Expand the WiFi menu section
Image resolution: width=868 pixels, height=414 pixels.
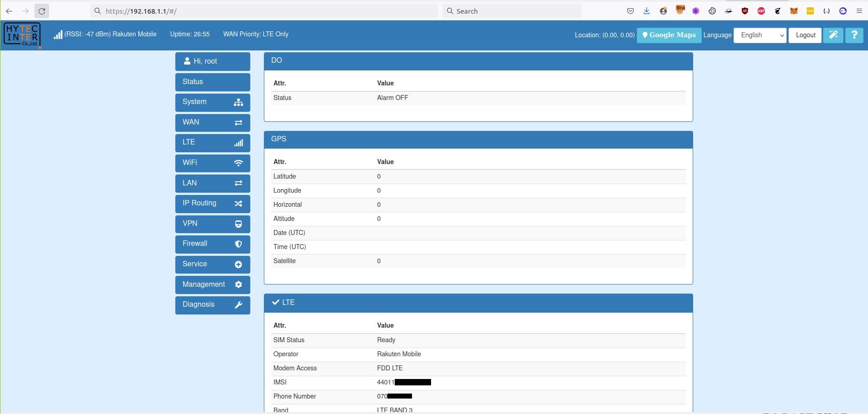(213, 163)
